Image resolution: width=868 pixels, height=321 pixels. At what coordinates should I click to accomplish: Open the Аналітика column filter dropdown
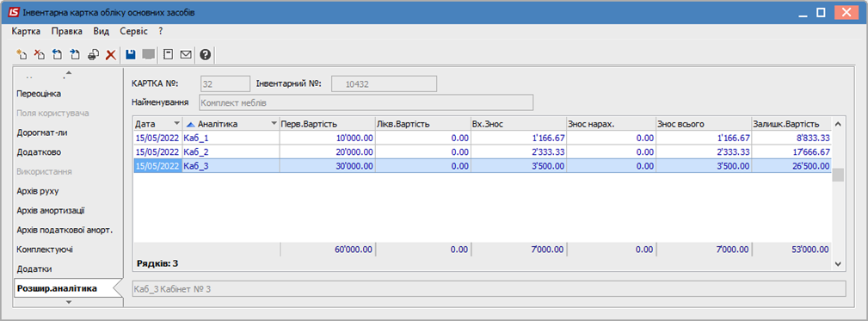[274, 124]
